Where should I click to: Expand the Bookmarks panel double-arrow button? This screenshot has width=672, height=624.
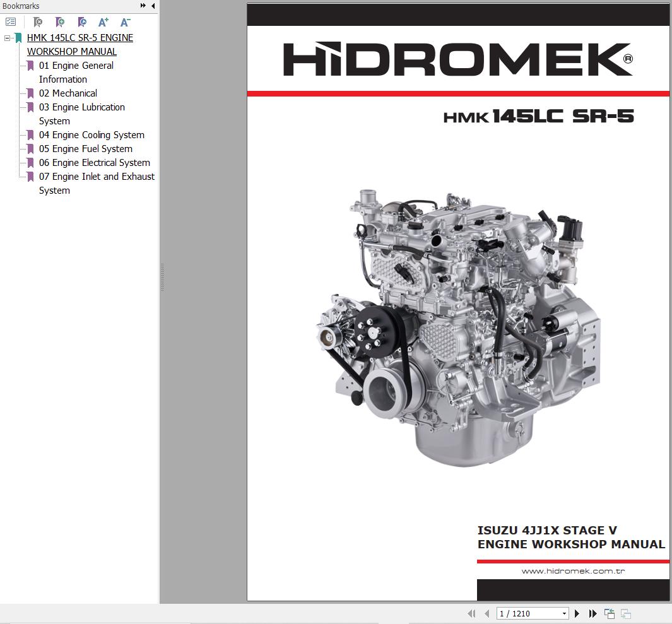point(143,6)
